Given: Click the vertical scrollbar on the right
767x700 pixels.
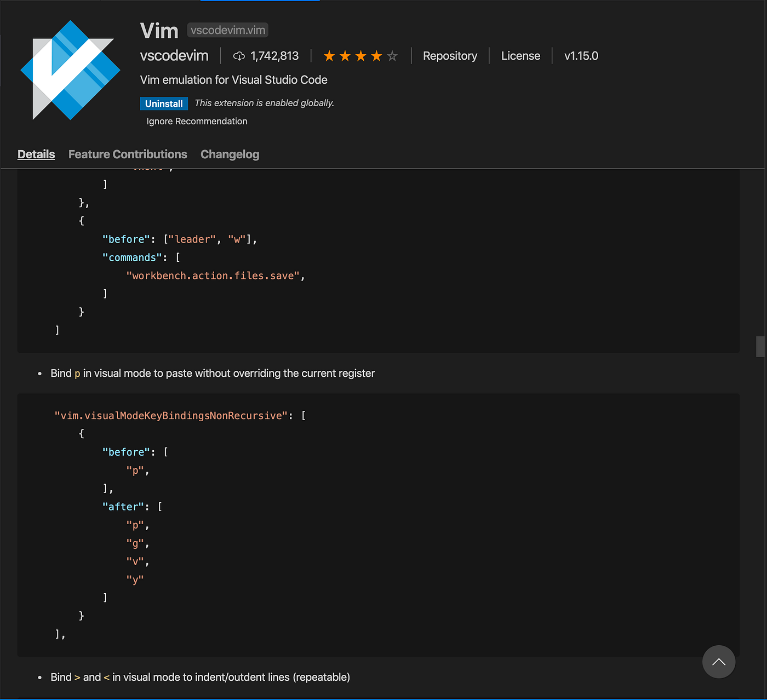Looking at the screenshot, I should [761, 347].
